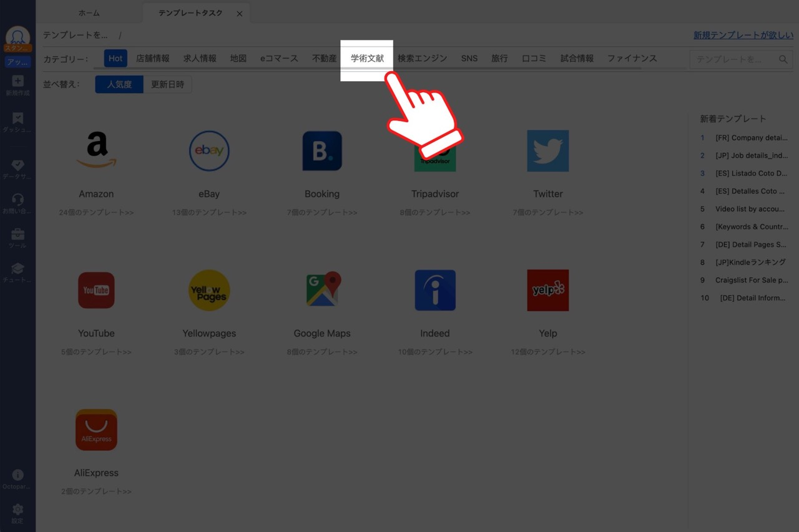Switch to the ホーム tab
Viewport: 799px width, 532px height.
[89, 13]
